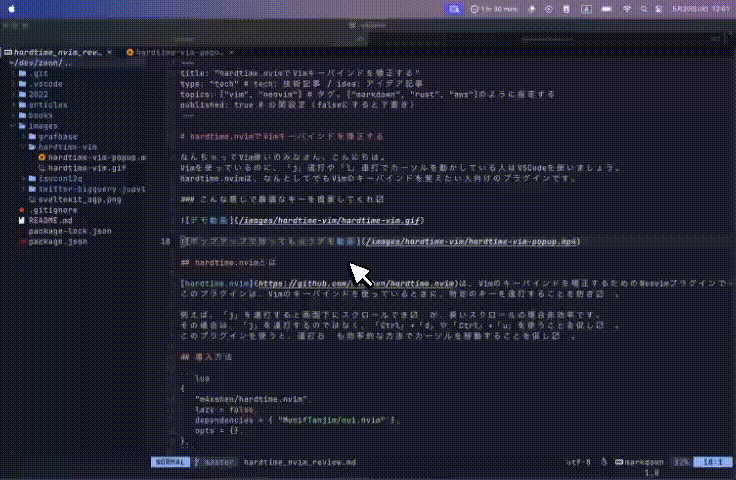Click the input source 'A' icon
Image resolution: width=736 pixels, height=480 pixels.
click(586, 9)
